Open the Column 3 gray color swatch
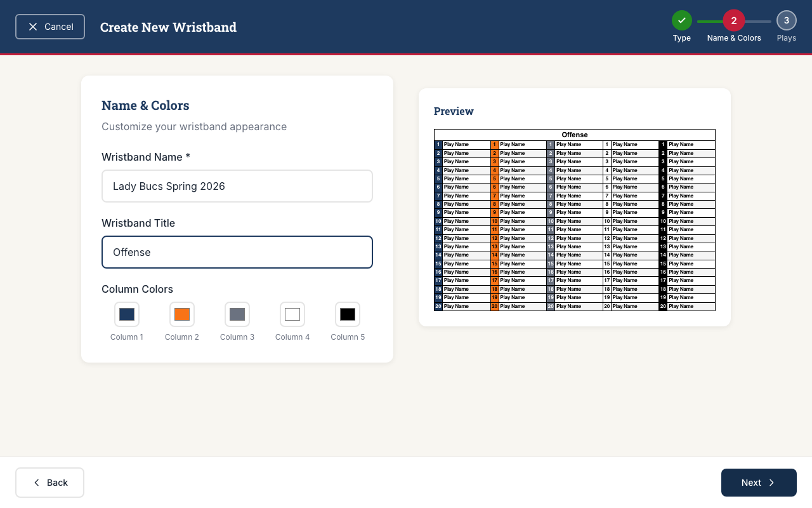Viewport: 812px width, 508px height. point(237,314)
